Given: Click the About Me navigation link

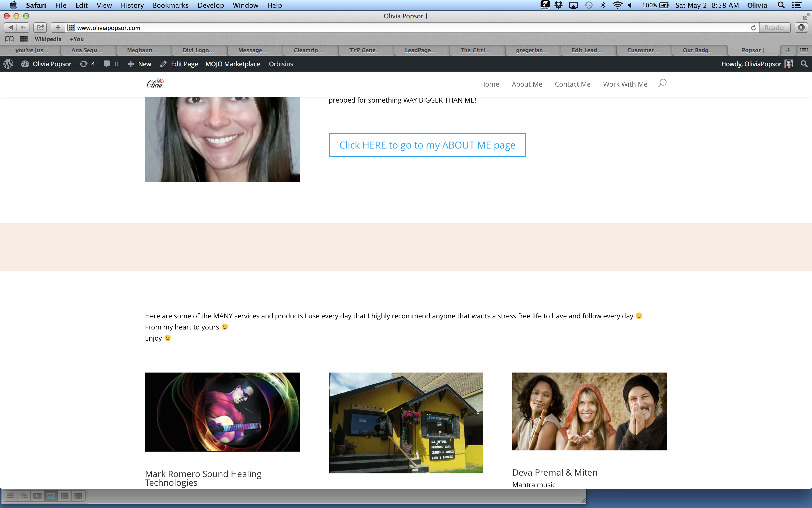Looking at the screenshot, I should 527,84.
